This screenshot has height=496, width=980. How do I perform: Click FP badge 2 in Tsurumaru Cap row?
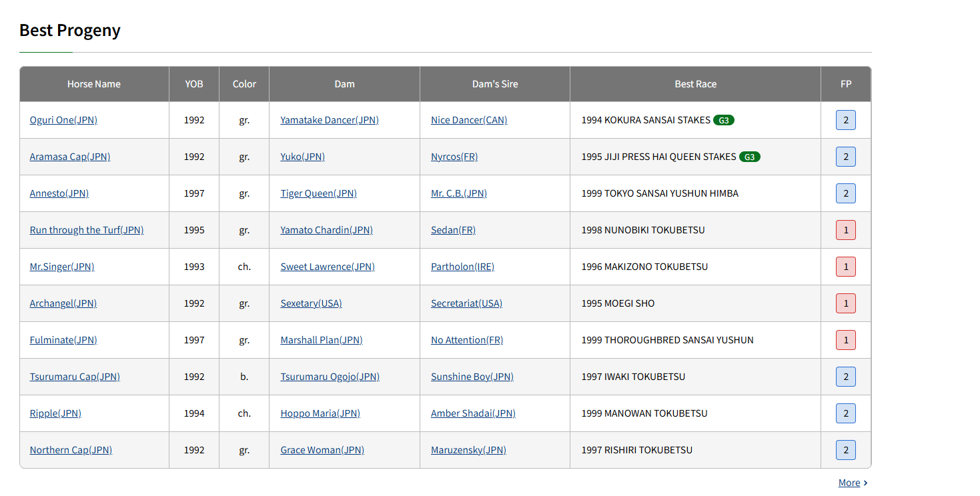(846, 377)
